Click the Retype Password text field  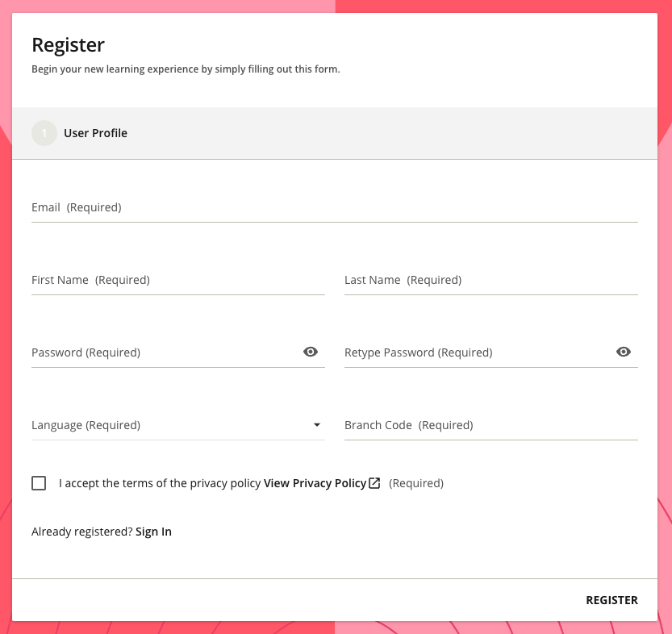(x=478, y=352)
